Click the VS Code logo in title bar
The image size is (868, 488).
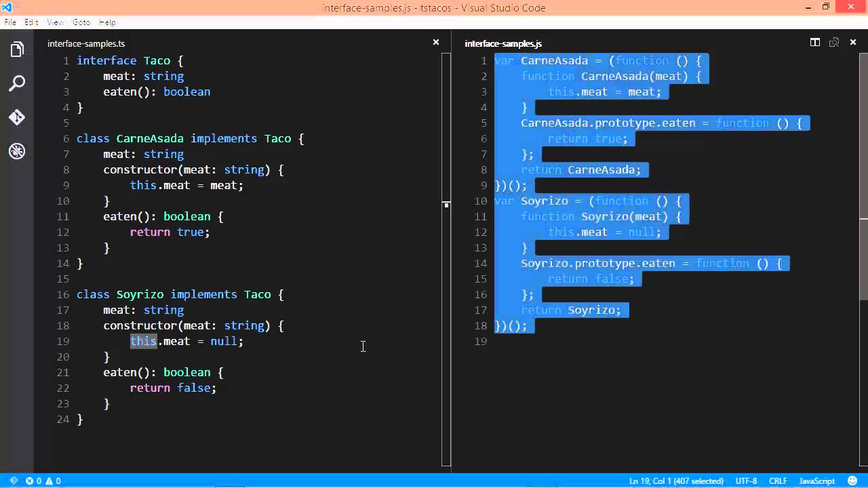click(x=8, y=7)
